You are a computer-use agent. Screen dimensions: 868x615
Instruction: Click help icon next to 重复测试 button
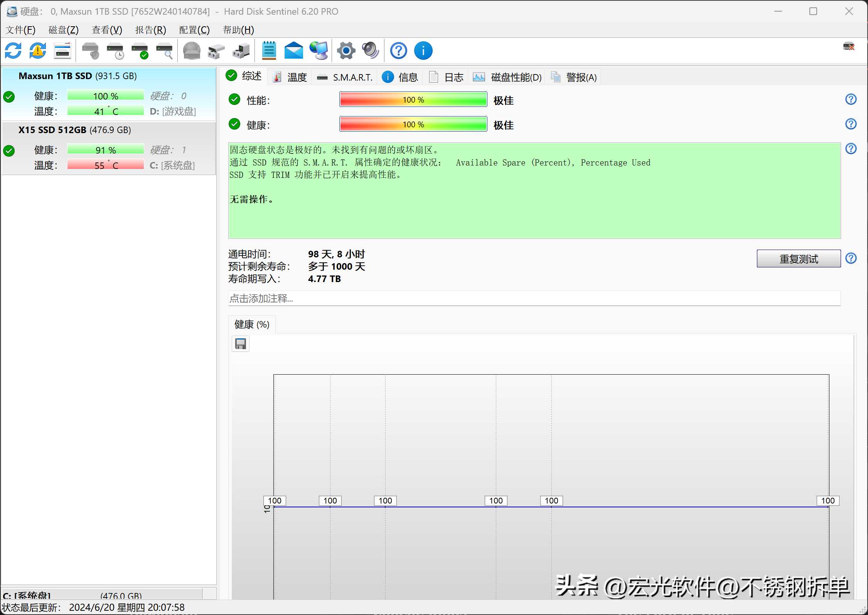851,259
